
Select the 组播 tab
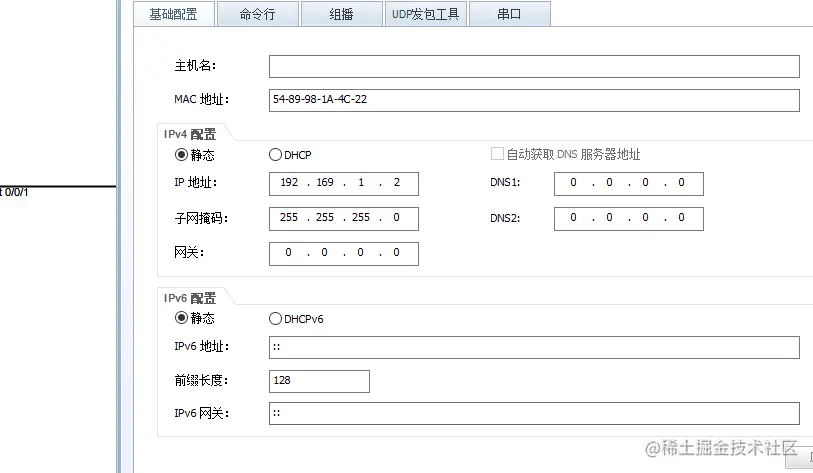point(341,14)
